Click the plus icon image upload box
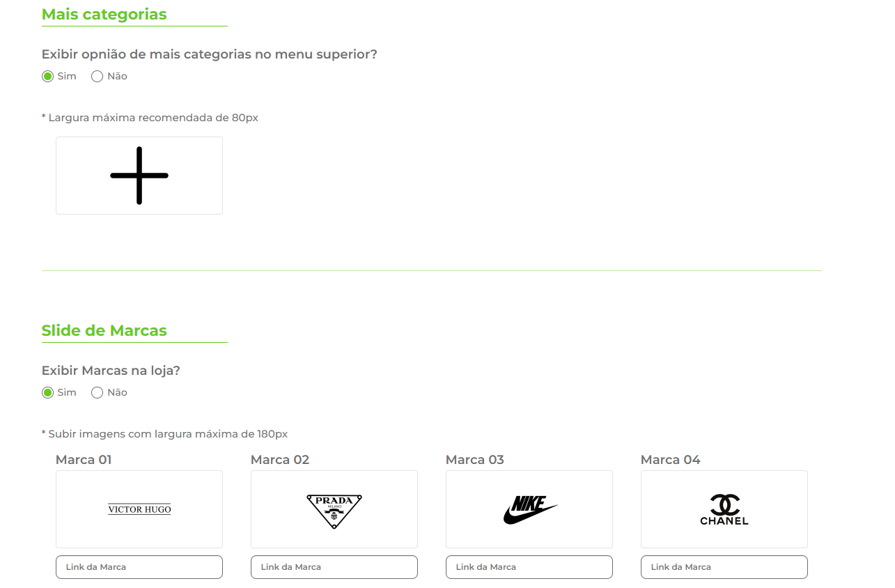 pyautogui.click(x=139, y=176)
